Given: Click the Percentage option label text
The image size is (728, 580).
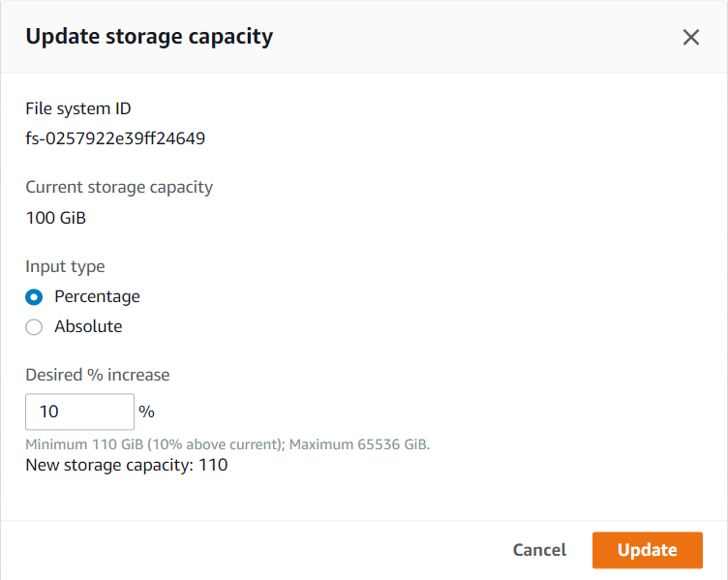Looking at the screenshot, I should point(97,296).
